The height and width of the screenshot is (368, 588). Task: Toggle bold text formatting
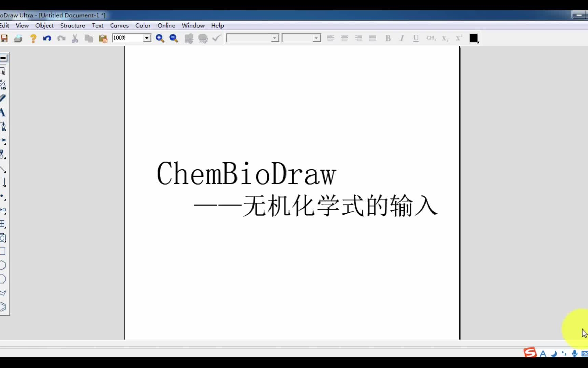pyautogui.click(x=388, y=38)
